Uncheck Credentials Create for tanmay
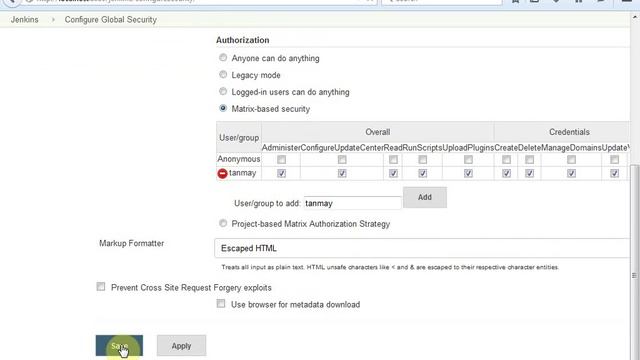The width and height of the screenshot is (640, 360). tap(506, 173)
